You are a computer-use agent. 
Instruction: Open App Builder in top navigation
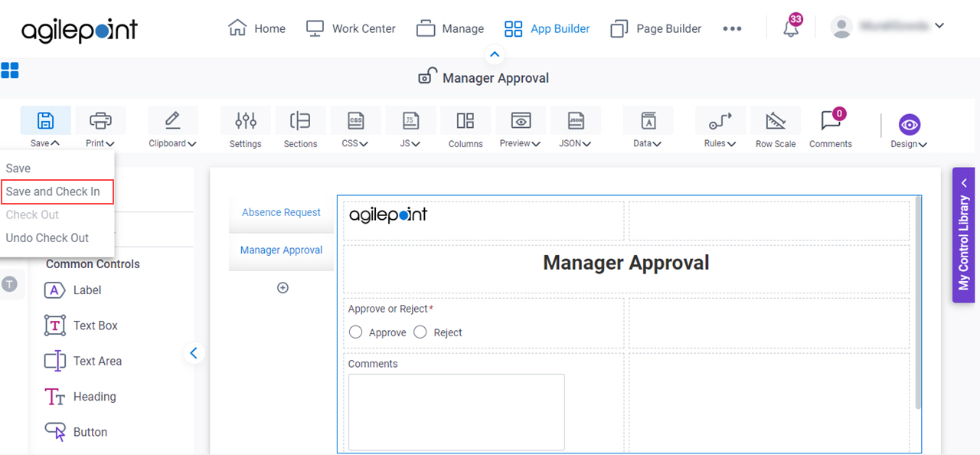[547, 28]
